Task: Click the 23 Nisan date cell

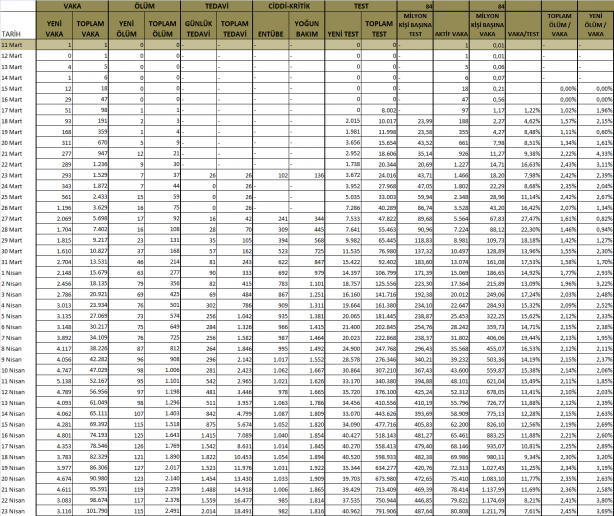Action: click(18, 511)
